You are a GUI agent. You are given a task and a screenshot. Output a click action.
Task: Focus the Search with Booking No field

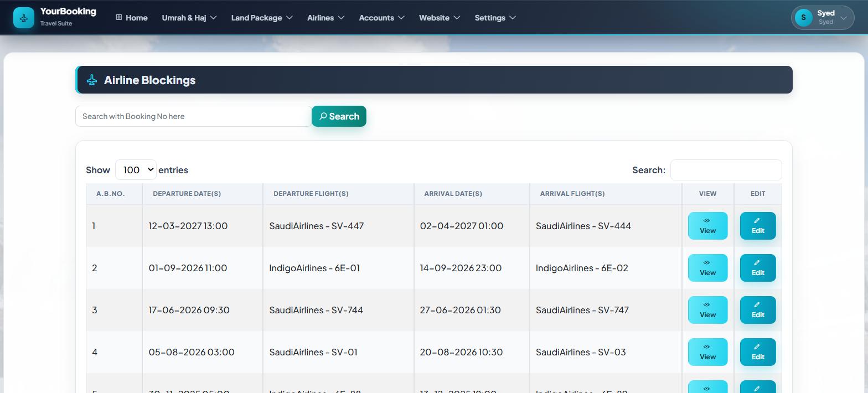(x=193, y=116)
